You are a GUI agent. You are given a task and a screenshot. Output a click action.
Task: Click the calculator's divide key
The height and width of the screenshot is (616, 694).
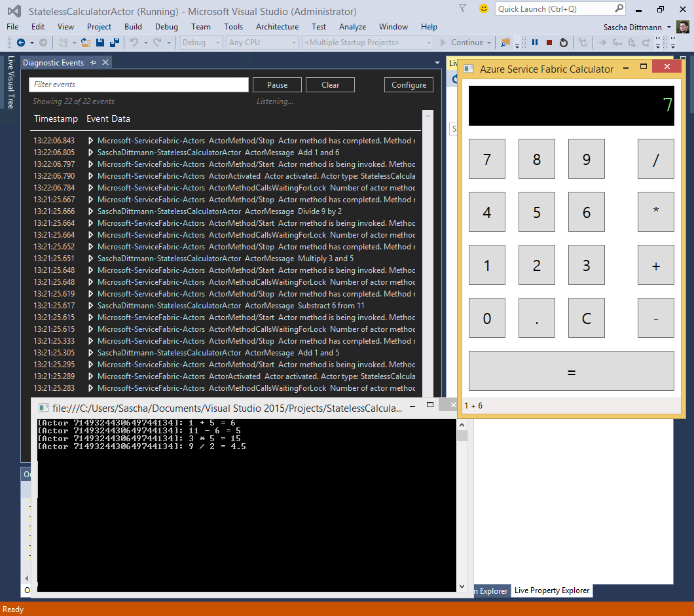(655, 159)
